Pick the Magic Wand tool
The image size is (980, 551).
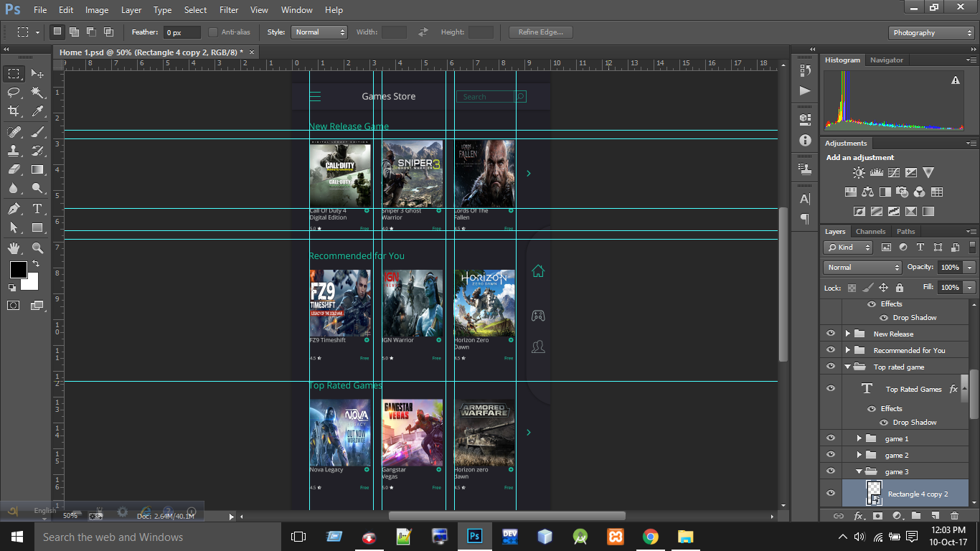tap(37, 92)
